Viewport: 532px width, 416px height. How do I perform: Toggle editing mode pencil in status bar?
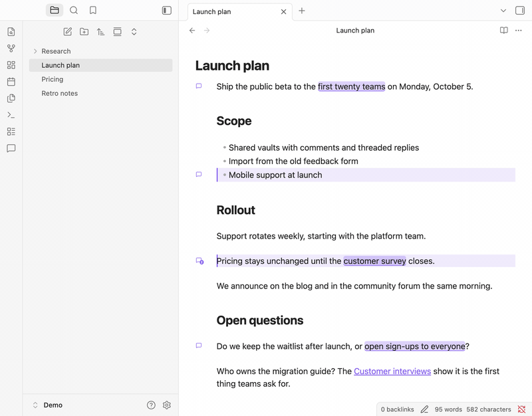coord(424,409)
